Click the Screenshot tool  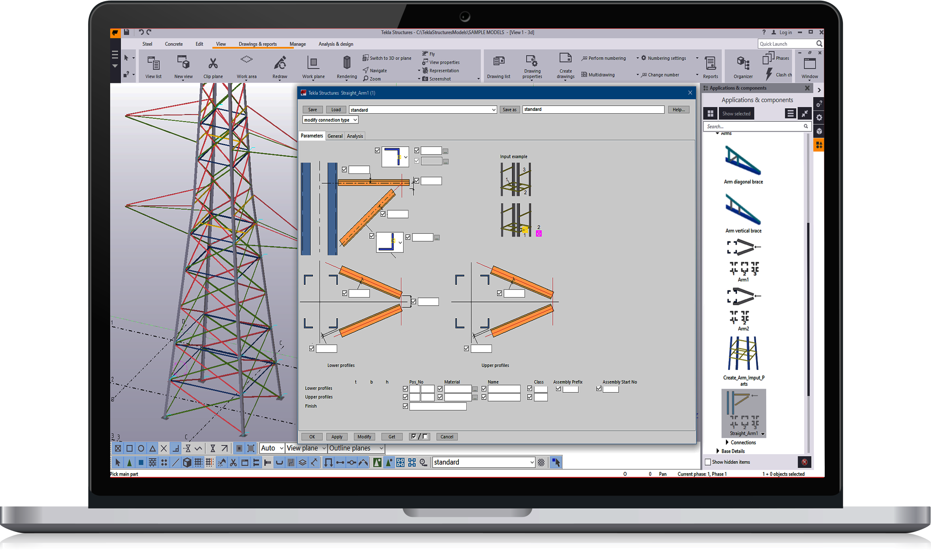coord(436,79)
